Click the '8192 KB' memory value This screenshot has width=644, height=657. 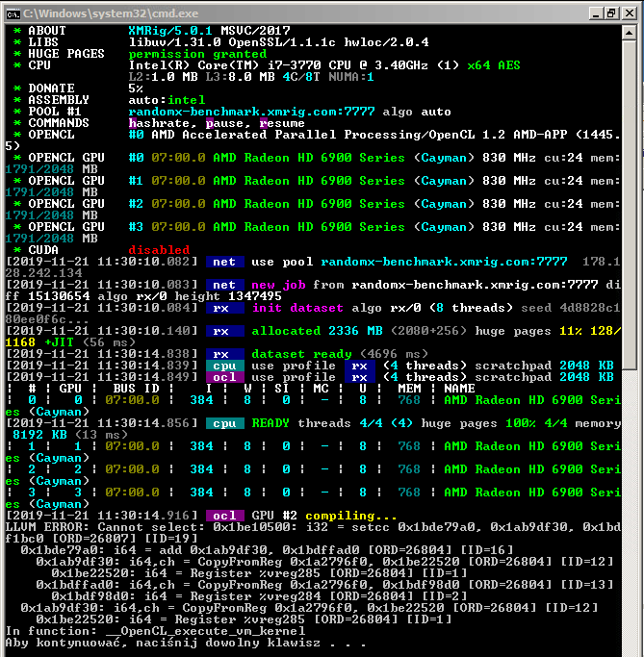[x=39, y=435]
